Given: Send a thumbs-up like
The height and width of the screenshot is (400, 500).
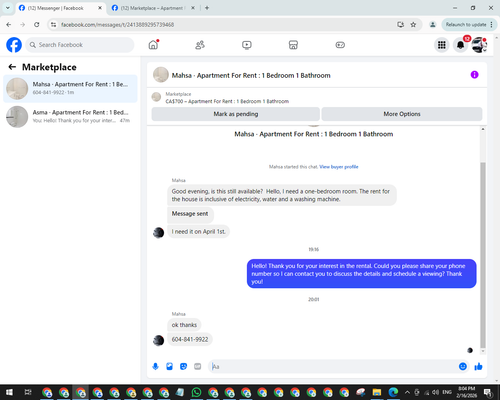Looking at the screenshot, I should click(478, 367).
